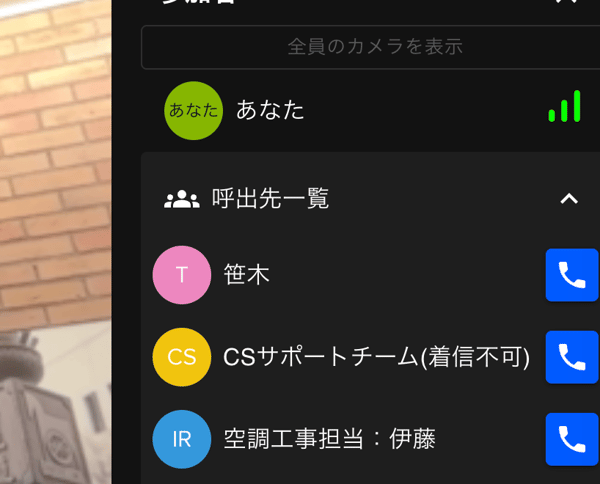This screenshot has height=484, width=600.
Task: Click the group people icon beside 呼出先一覧
Action: coord(182,199)
